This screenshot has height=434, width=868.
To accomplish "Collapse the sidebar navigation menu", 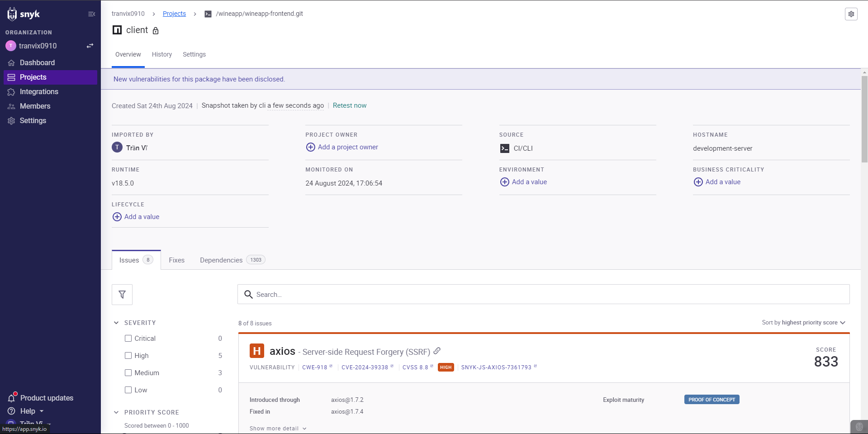I will click(x=91, y=14).
